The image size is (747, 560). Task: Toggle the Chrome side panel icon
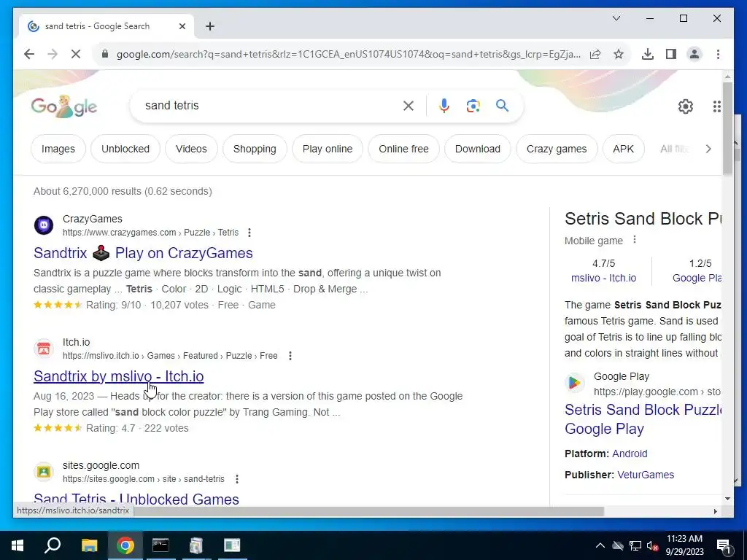click(x=671, y=54)
